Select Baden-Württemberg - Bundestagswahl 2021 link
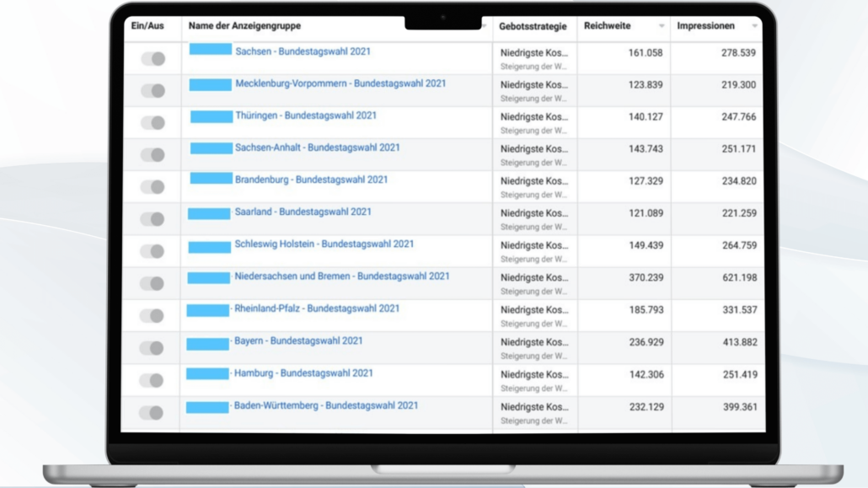 (x=326, y=405)
